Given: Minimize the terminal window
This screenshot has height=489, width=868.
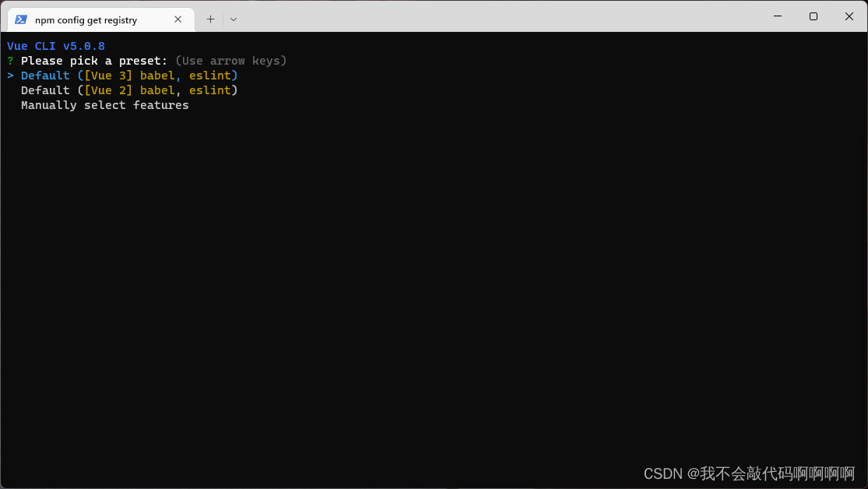Looking at the screenshot, I should pyautogui.click(x=777, y=16).
